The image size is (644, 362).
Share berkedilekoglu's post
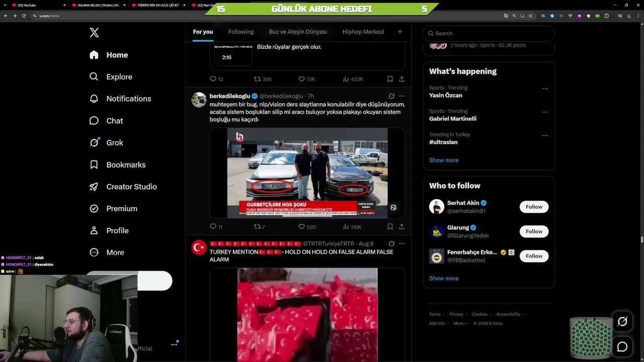401,227
